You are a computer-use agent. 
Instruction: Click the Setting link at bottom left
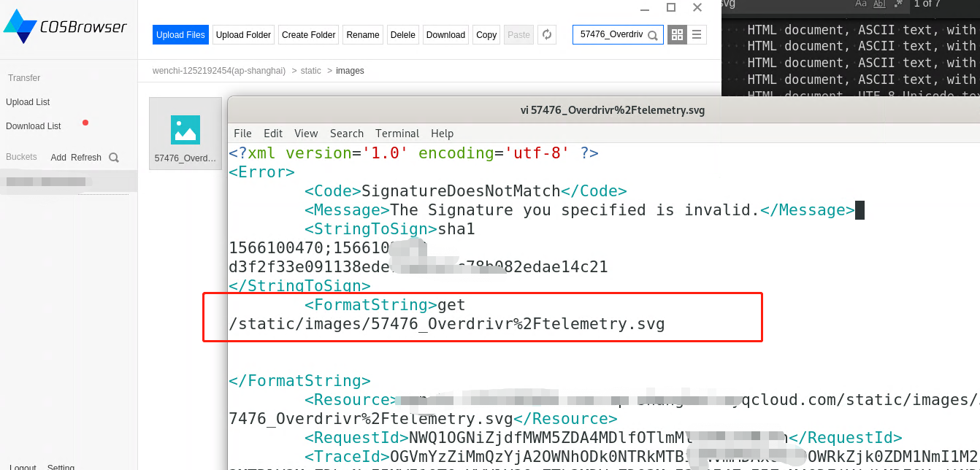point(61,466)
